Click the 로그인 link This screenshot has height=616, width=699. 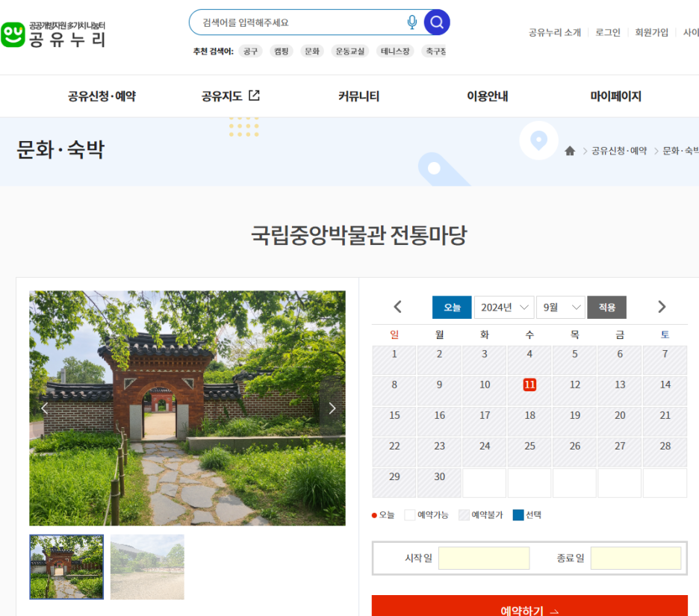608,32
